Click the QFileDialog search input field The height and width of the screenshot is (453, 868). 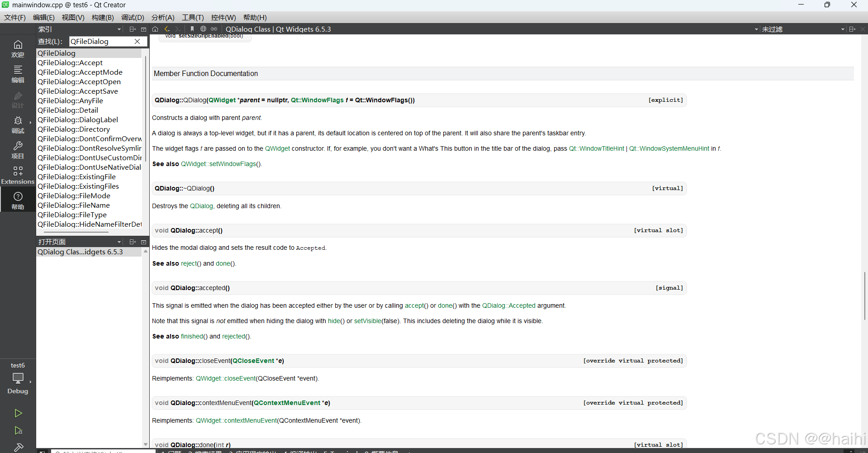[x=101, y=41]
